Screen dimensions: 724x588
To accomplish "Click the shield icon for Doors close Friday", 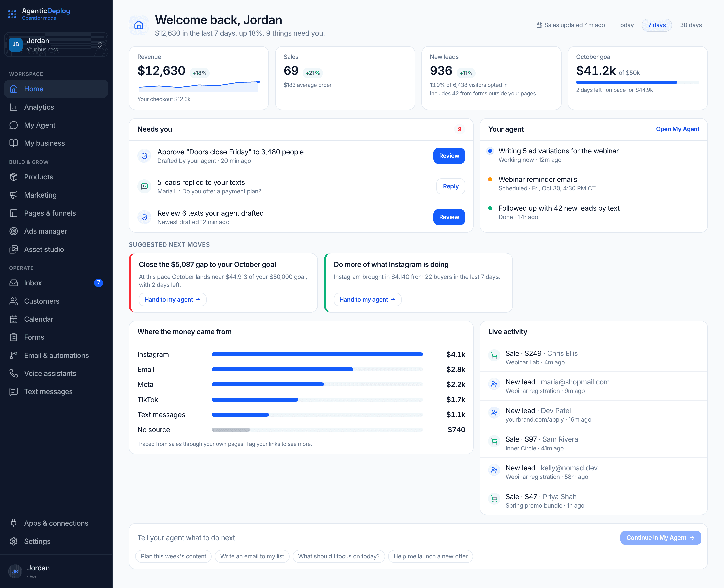I will pyautogui.click(x=144, y=156).
